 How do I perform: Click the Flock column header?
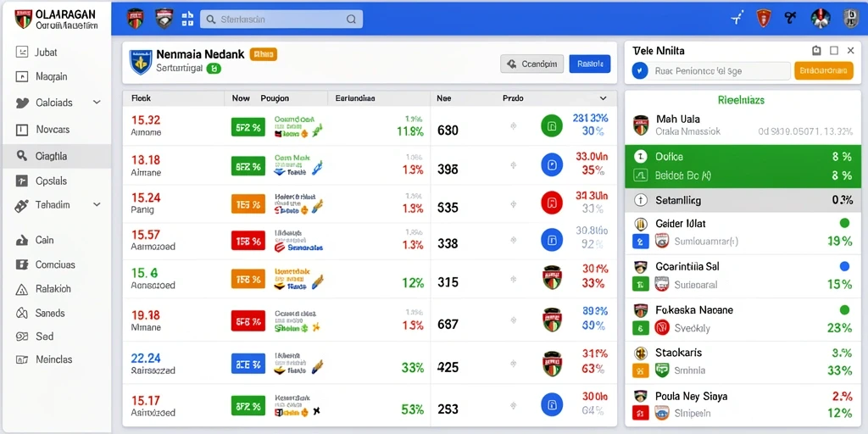[x=142, y=98]
